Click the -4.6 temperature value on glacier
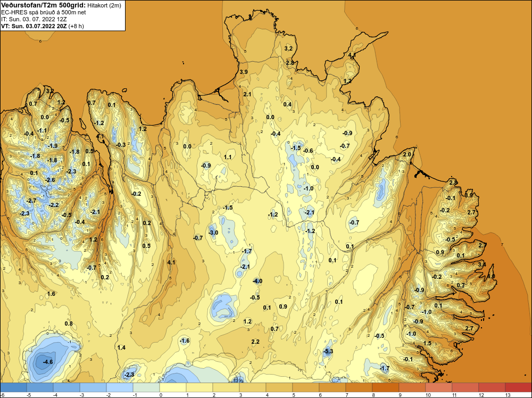The height and width of the screenshot is (398, 532). pos(48,362)
